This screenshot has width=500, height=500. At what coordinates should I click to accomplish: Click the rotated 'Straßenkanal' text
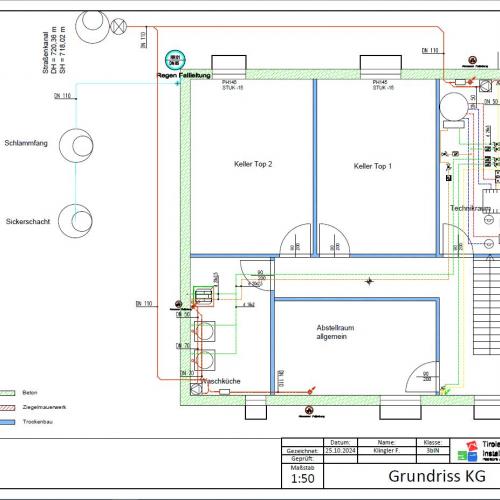(45, 53)
